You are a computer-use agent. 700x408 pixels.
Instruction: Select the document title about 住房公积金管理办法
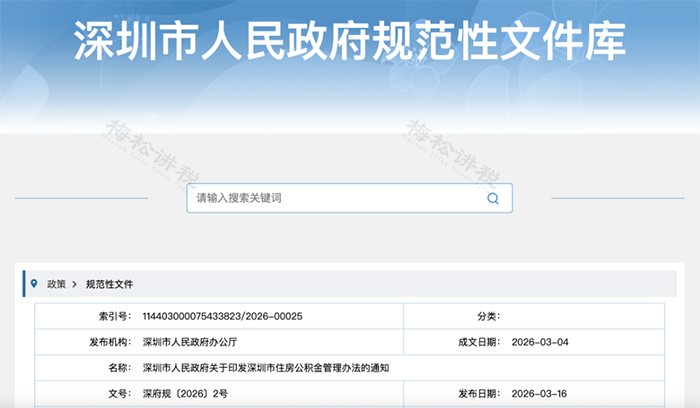(266, 368)
